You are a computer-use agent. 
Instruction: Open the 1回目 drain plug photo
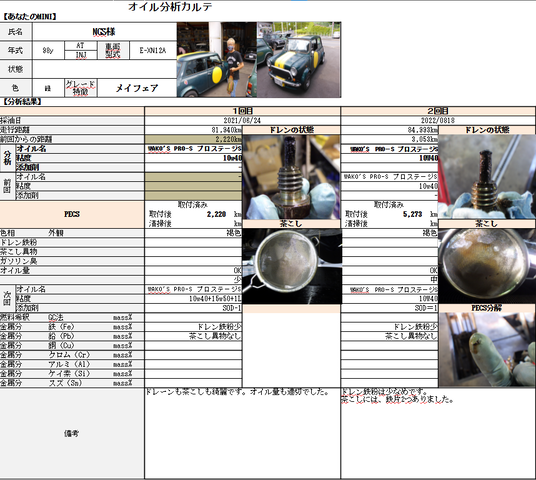click(291, 177)
